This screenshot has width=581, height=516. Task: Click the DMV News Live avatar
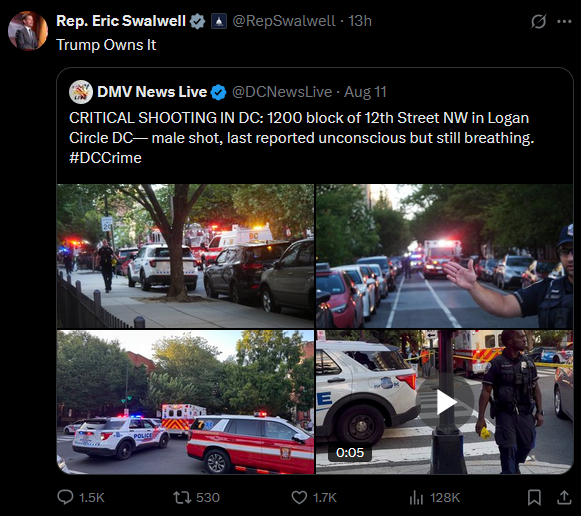(81, 92)
